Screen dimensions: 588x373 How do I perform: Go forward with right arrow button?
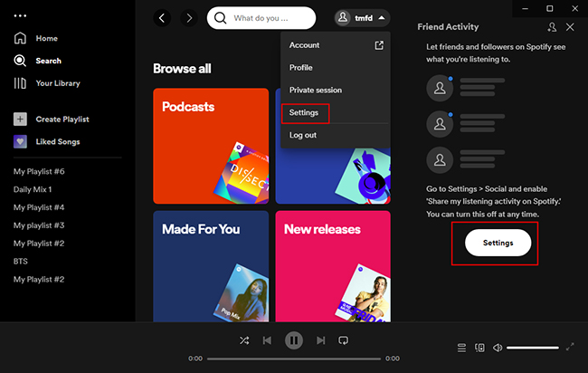189,18
